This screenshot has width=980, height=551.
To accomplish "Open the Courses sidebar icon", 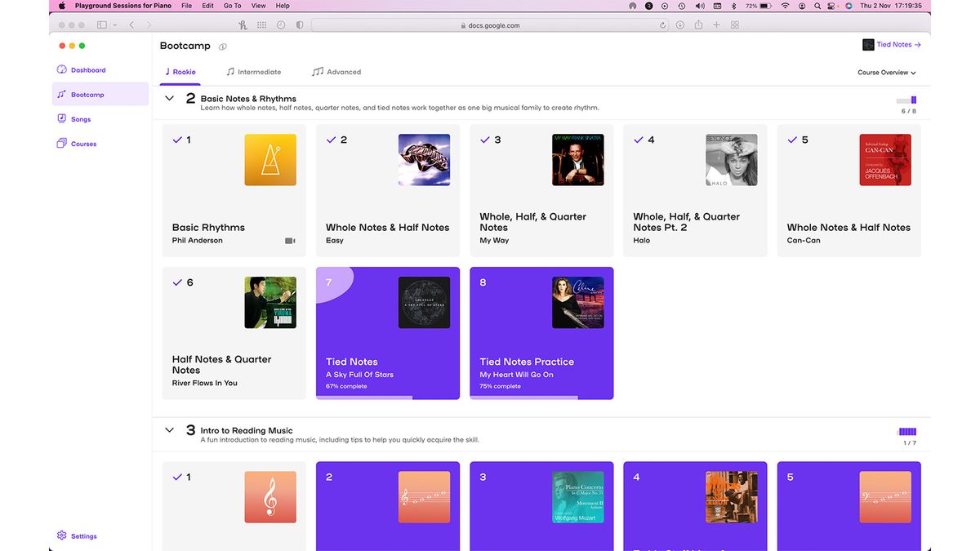I will coord(61,144).
